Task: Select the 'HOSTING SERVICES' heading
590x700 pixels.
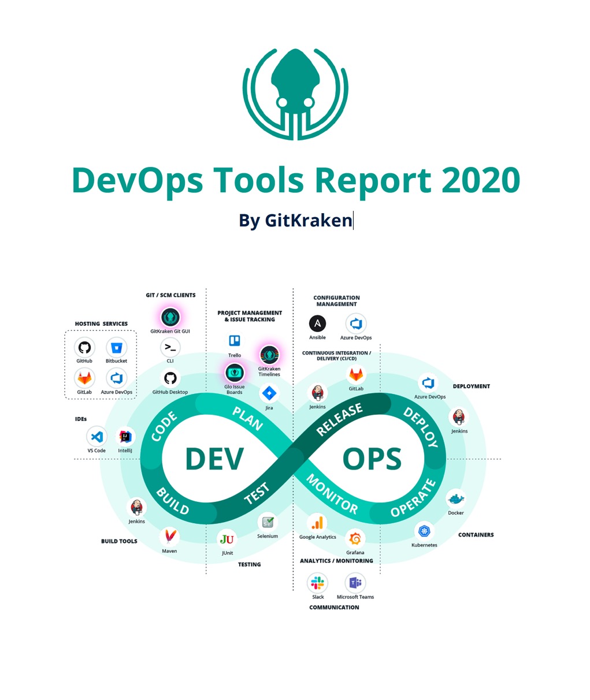Action: pos(101,324)
